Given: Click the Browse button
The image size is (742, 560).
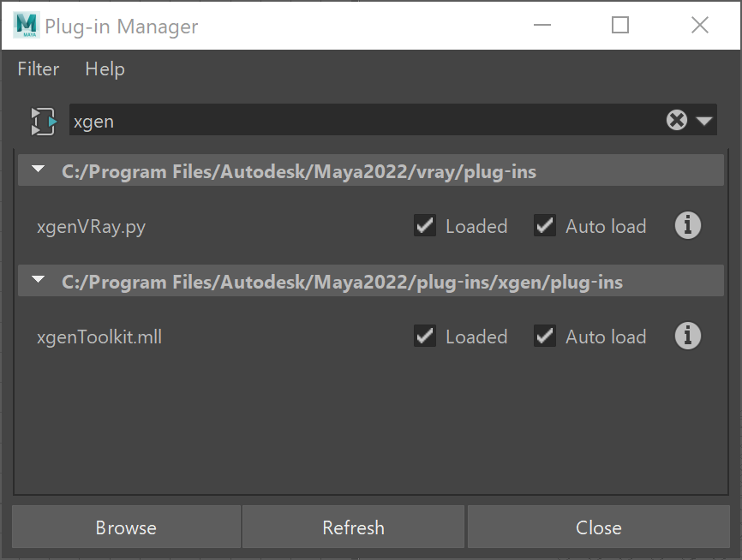Looking at the screenshot, I should click(126, 527).
